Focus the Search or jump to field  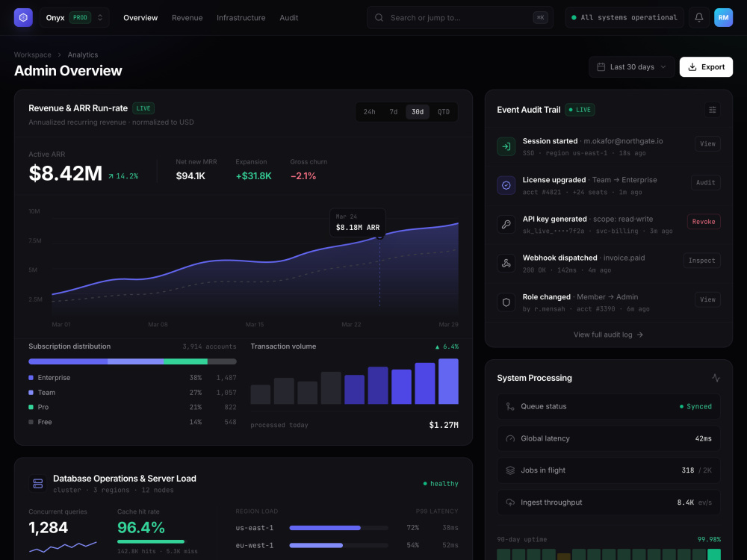coord(459,18)
